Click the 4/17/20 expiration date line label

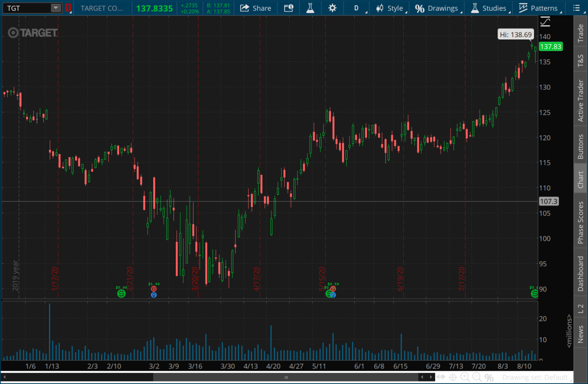(x=256, y=279)
